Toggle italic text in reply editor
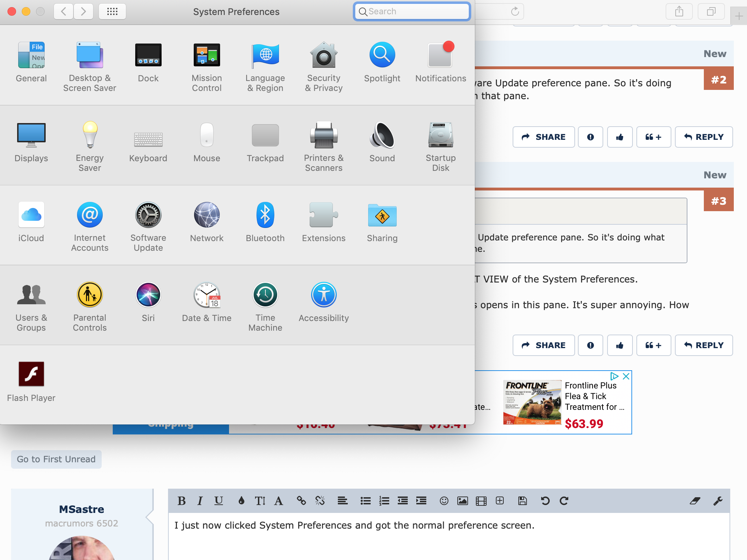This screenshot has width=747, height=560. (x=200, y=501)
